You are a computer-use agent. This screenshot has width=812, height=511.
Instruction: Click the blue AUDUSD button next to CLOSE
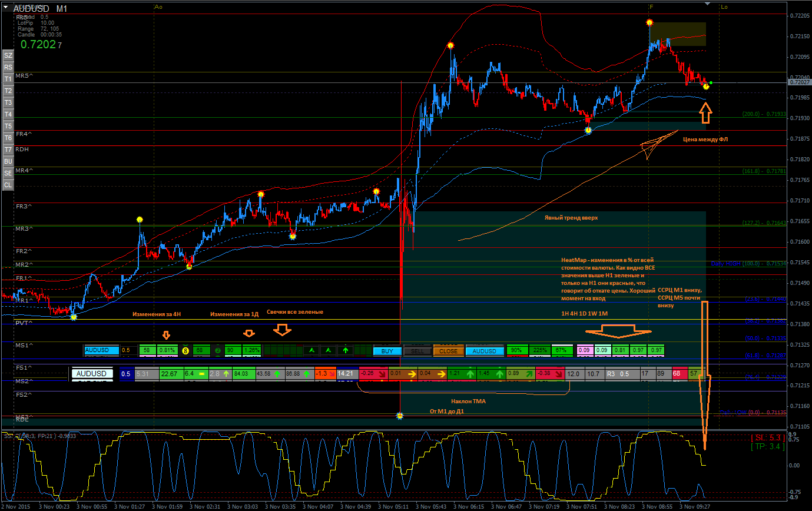point(485,351)
